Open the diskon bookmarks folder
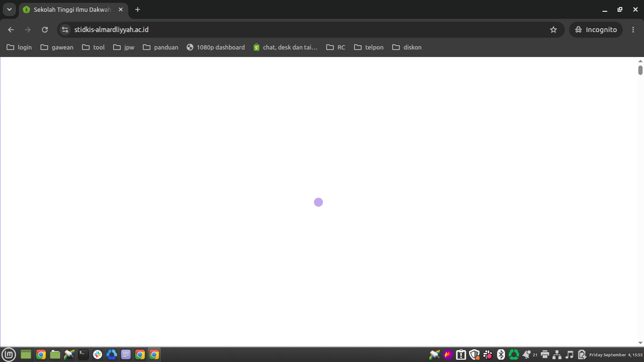Screen dimensions: 644x362 407,47
